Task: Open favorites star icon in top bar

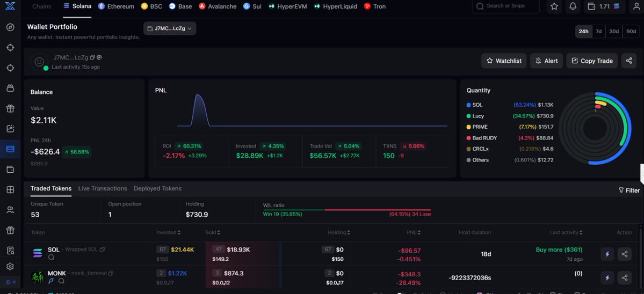Action: pyautogui.click(x=554, y=6)
